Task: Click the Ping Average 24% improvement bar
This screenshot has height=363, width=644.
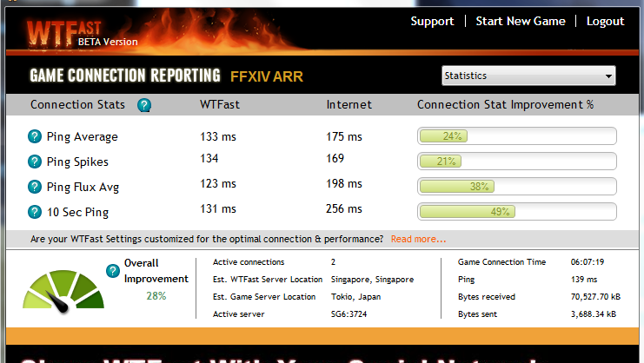Action: [517, 136]
